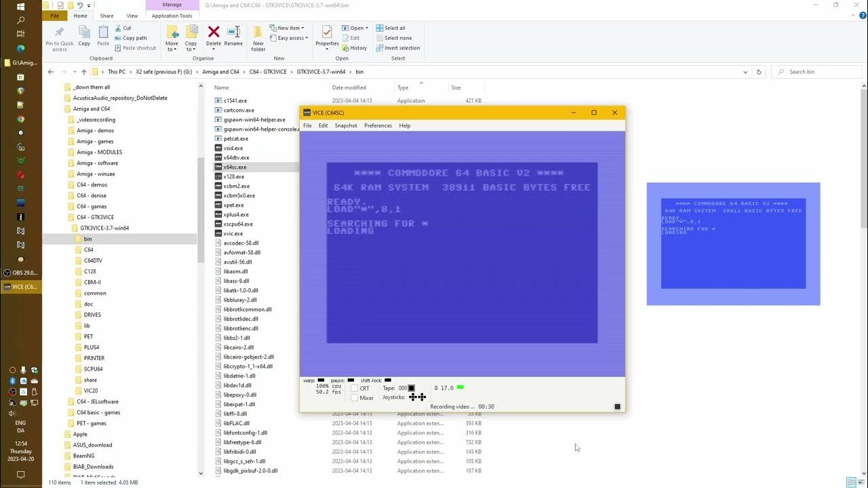Toggle the warp indicator in VICE
Viewport: 868px width, 488px height.
click(x=321, y=380)
